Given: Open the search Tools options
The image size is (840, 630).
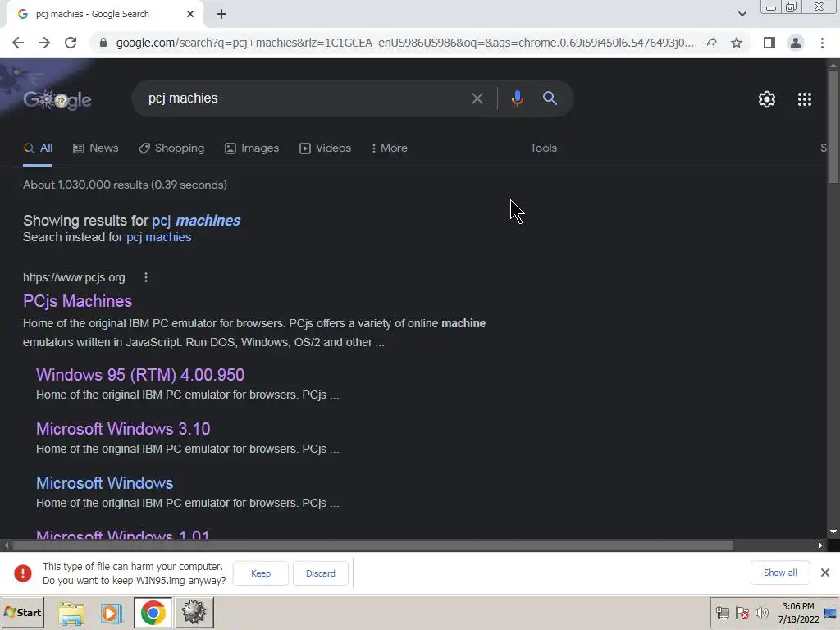Looking at the screenshot, I should (x=543, y=148).
